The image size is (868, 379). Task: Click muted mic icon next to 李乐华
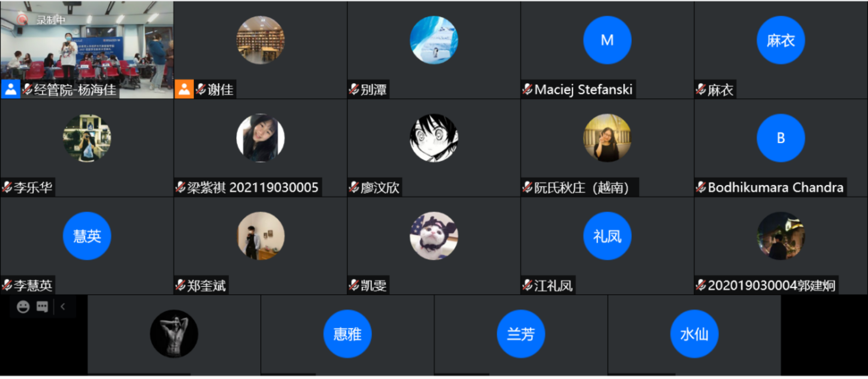7,187
